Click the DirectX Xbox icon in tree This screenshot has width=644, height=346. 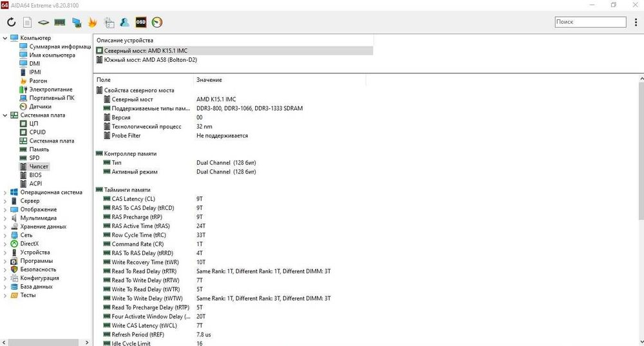tap(14, 244)
